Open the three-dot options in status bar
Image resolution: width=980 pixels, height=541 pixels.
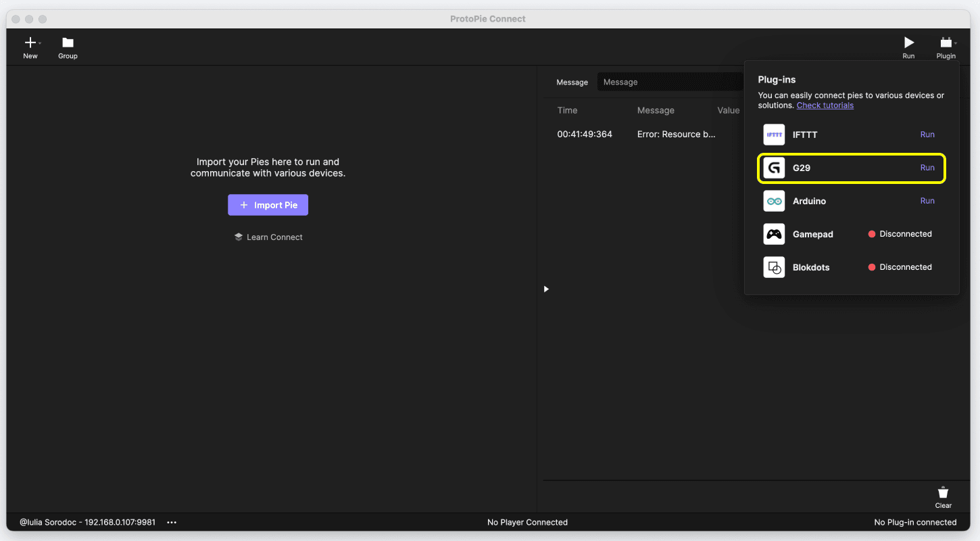point(172,522)
